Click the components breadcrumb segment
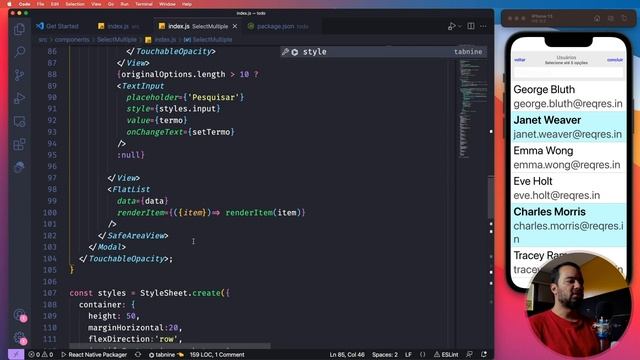Image resolution: width=640 pixels, height=360 pixels. (x=72, y=40)
